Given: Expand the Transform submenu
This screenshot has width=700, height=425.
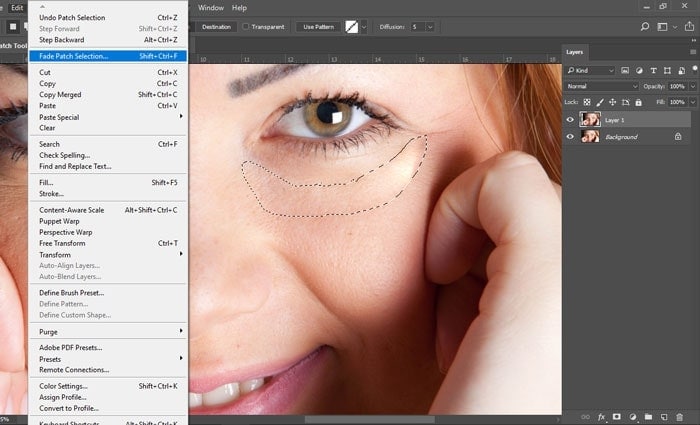Looking at the screenshot, I should 107,254.
